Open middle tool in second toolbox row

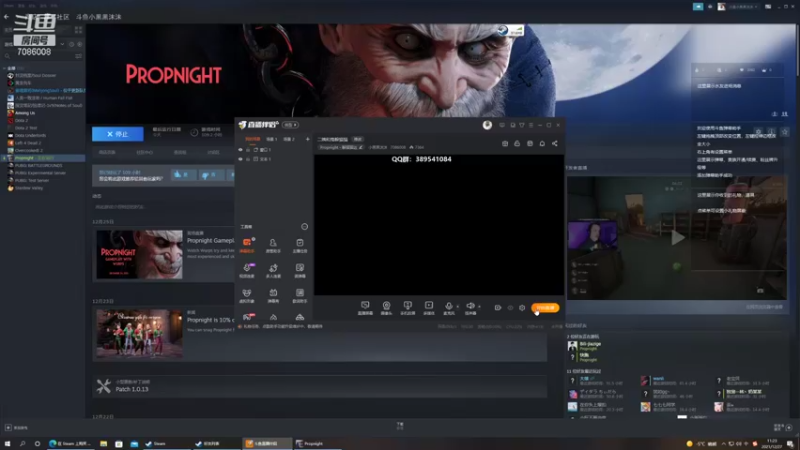pos(273,270)
